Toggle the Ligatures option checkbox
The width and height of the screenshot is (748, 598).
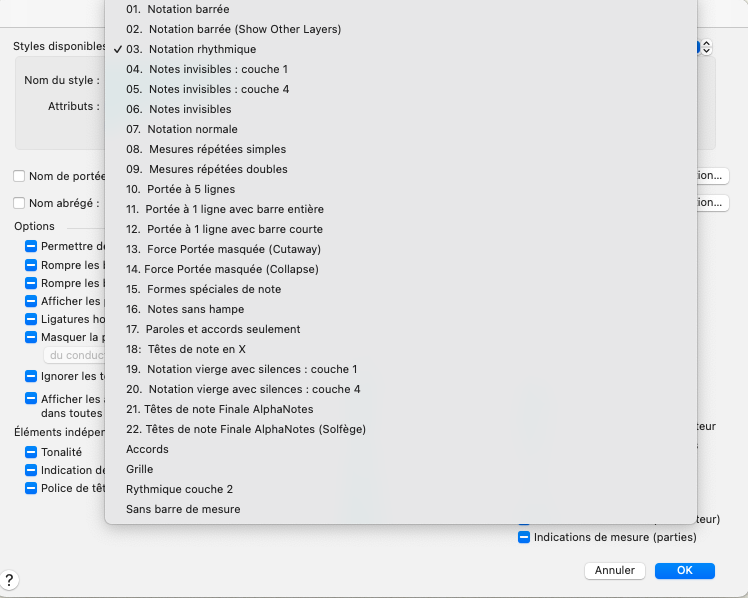click(x=31, y=319)
